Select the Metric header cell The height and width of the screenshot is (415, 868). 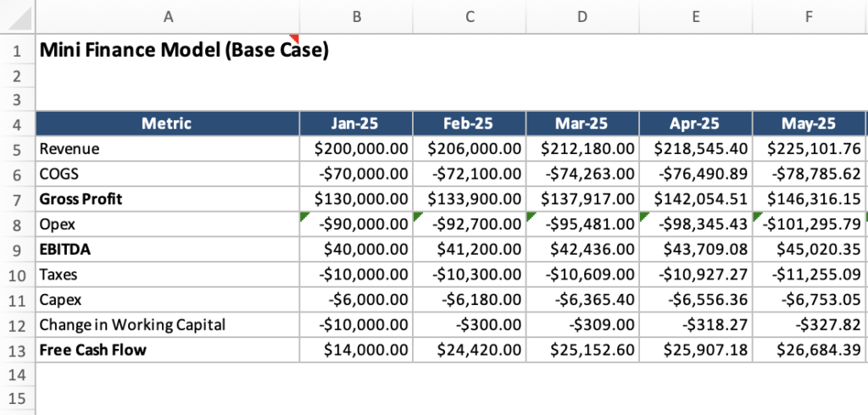coord(167,124)
